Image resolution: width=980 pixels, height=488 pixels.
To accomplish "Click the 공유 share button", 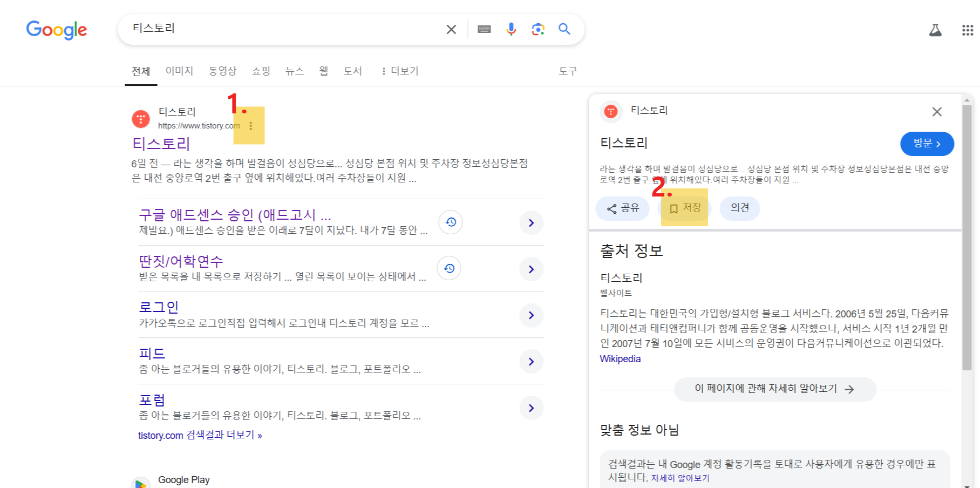I will tap(623, 208).
